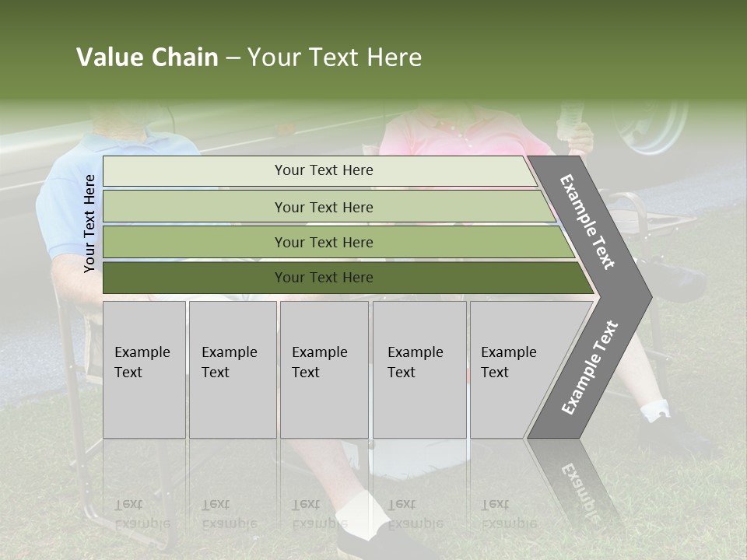Select the second light green "Your Text Here" bar
The height and width of the screenshot is (560, 747).
click(323, 207)
